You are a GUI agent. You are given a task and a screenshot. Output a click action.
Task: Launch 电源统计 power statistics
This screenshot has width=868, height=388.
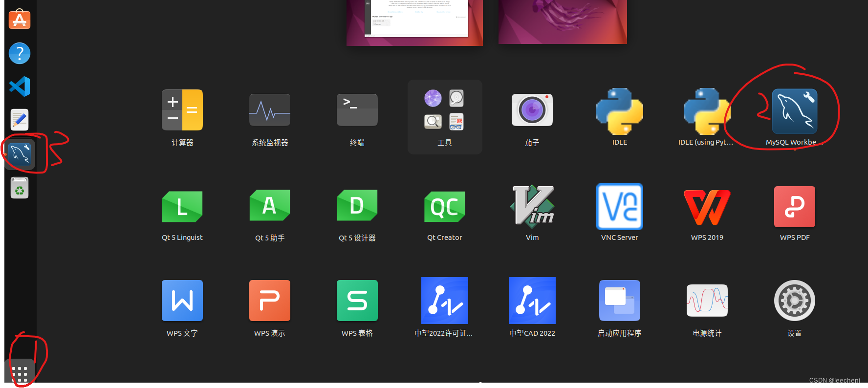[707, 301]
